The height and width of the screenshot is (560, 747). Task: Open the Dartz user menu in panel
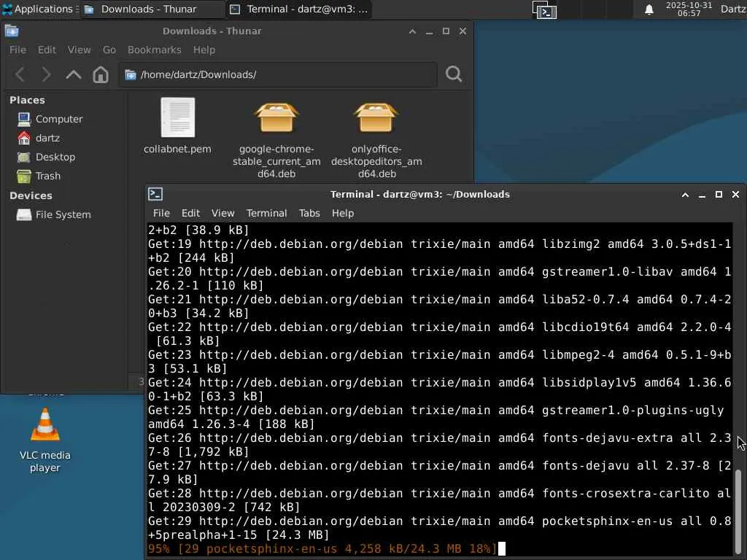[733, 9]
